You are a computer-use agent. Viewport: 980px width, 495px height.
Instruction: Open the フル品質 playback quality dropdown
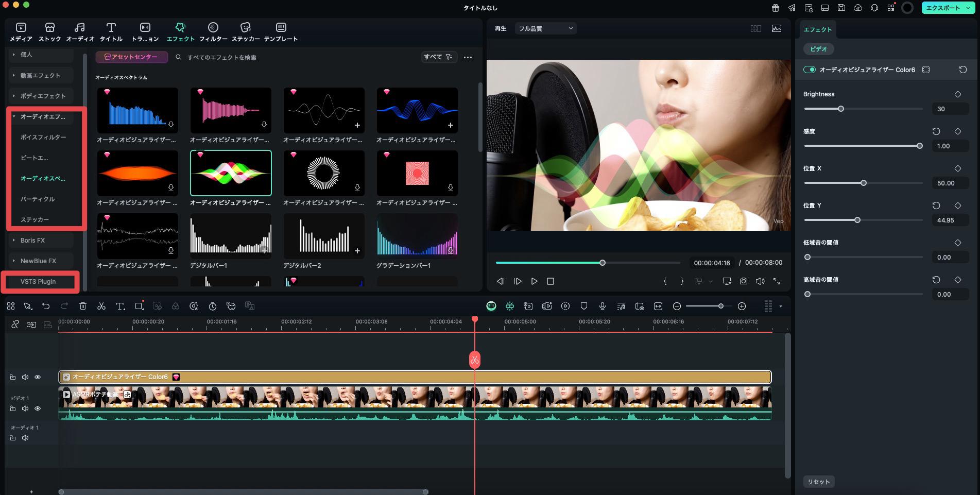(x=545, y=29)
